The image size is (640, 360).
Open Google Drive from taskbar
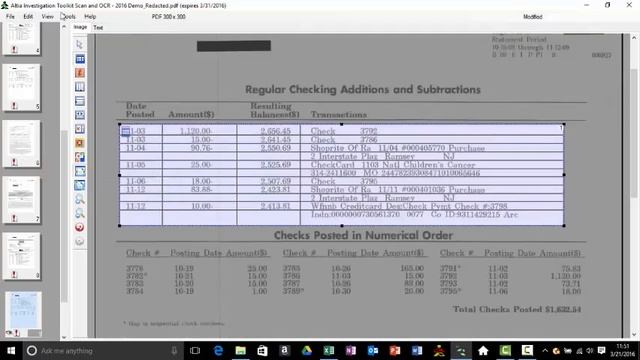[307, 351]
